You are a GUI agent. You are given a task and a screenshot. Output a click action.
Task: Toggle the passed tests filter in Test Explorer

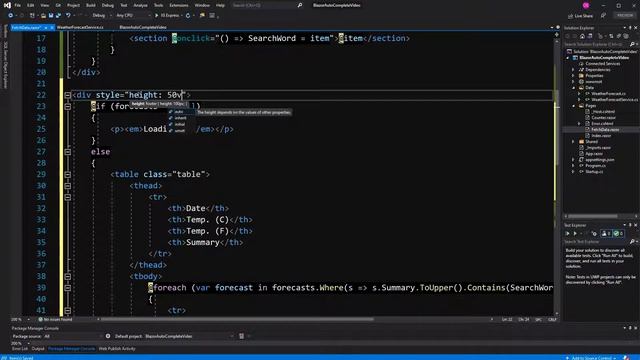pos(619,233)
